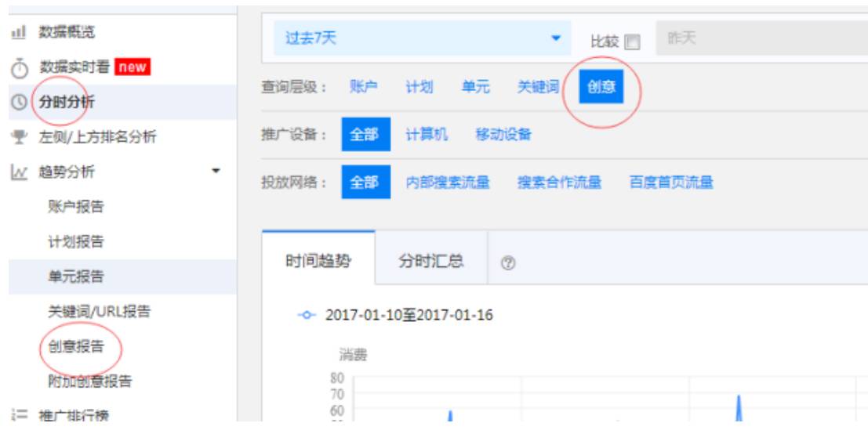
Task: Open 创意报告 in the sidebar
Action: pyautogui.click(x=76, y=347)
